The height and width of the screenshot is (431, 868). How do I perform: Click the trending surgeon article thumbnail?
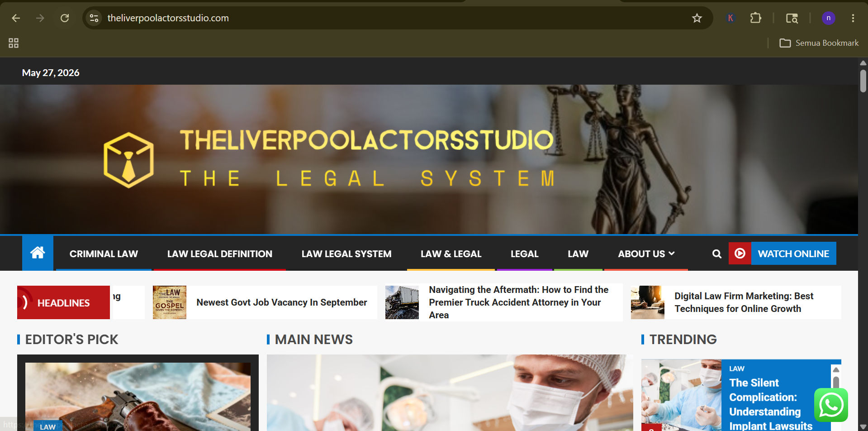681,395
